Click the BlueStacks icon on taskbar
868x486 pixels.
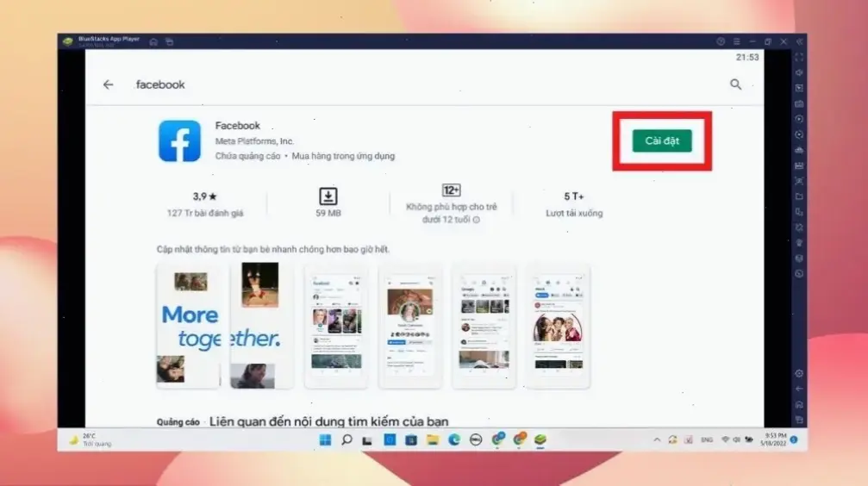540,439
